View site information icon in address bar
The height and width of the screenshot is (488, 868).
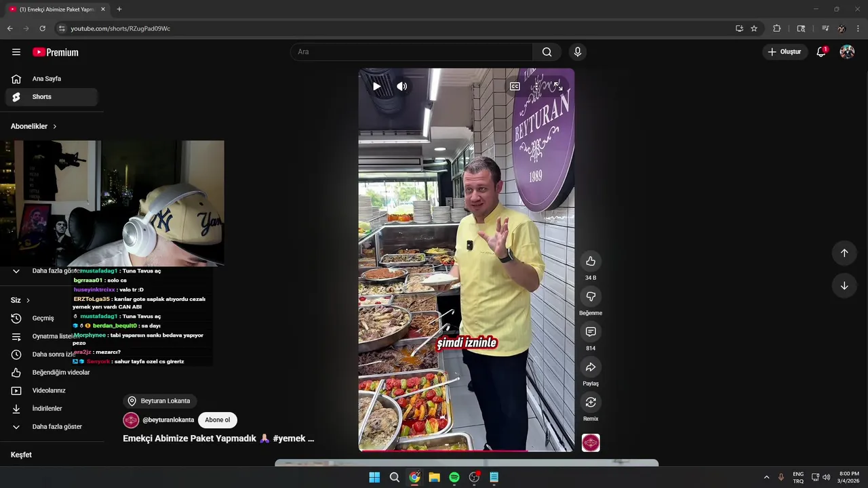(x=62, y=28)
